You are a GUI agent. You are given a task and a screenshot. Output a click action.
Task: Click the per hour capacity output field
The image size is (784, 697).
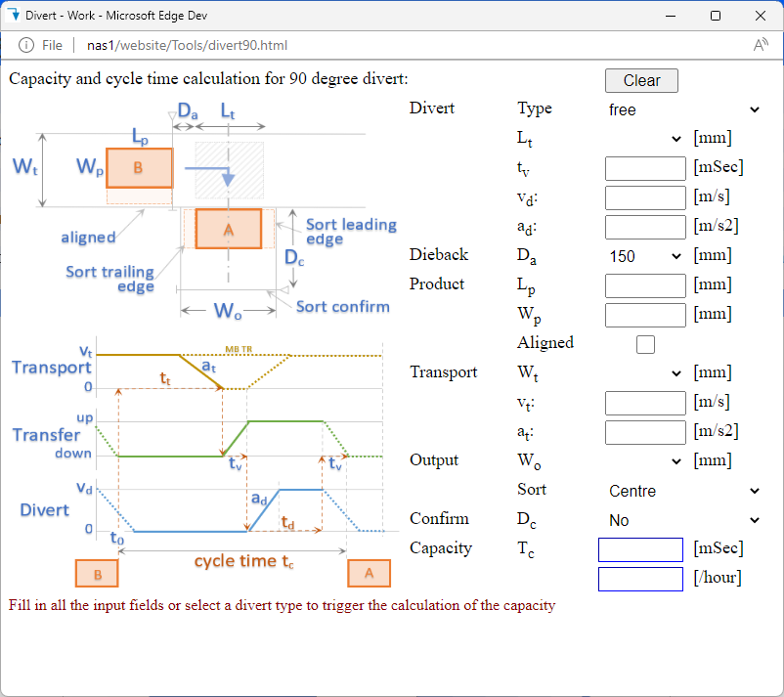(640, 579)
